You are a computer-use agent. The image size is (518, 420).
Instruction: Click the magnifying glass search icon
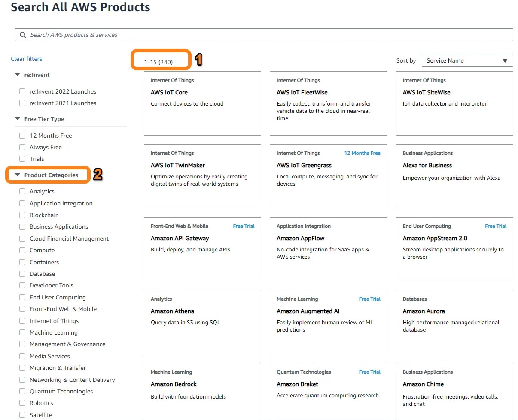point(22,35)
